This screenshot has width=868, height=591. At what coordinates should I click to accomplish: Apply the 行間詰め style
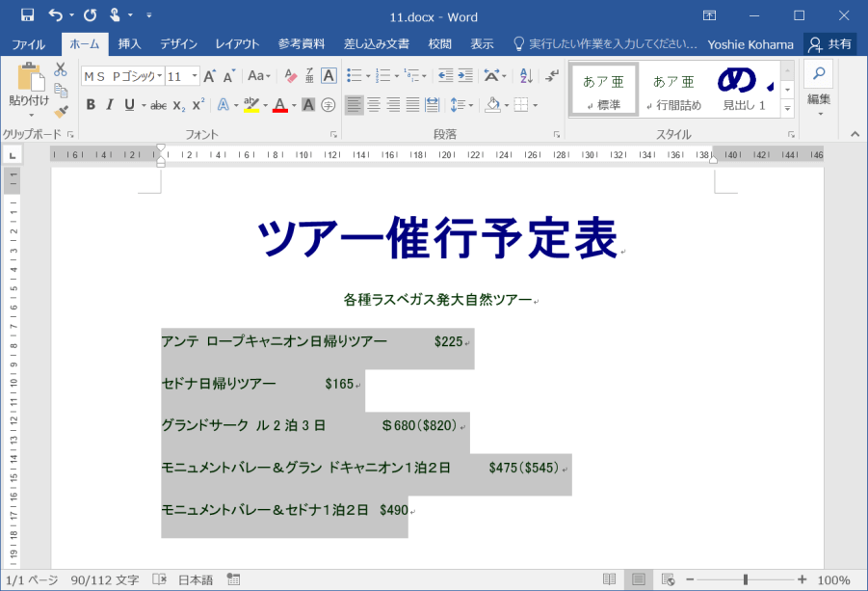[673, 89]
